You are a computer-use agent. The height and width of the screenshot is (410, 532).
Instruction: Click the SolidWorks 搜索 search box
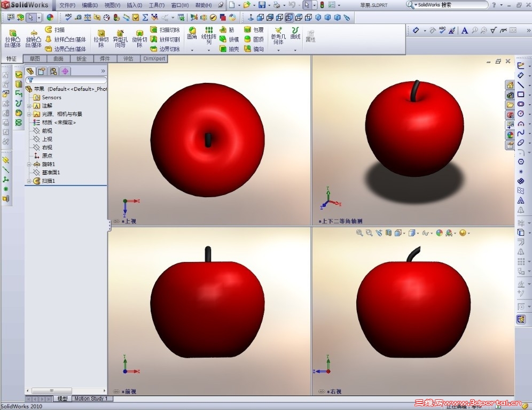[x=447, y=5]
